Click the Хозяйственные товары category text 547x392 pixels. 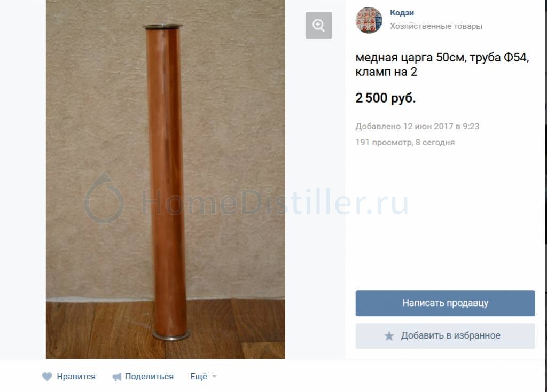[x=436, y=26]
